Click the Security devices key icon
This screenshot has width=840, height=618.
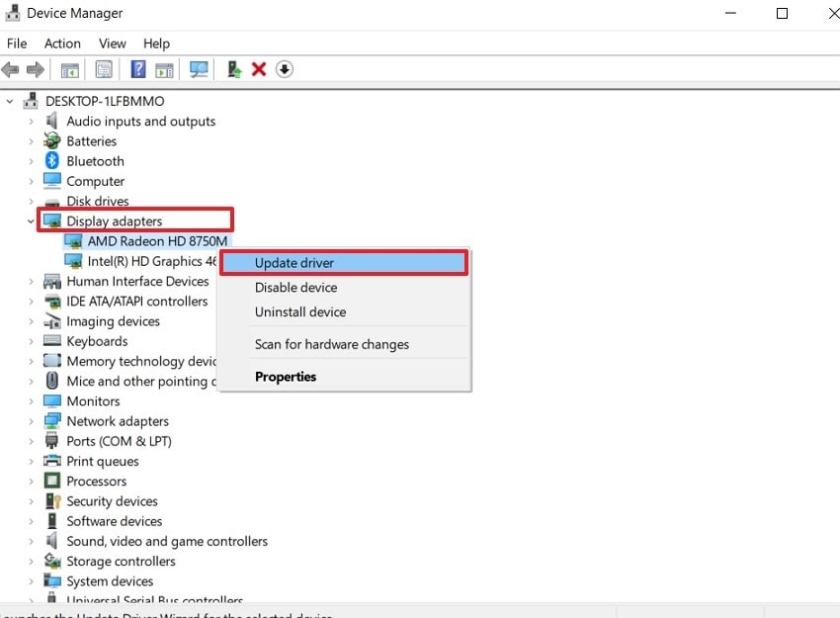click(x=53, y=500)
